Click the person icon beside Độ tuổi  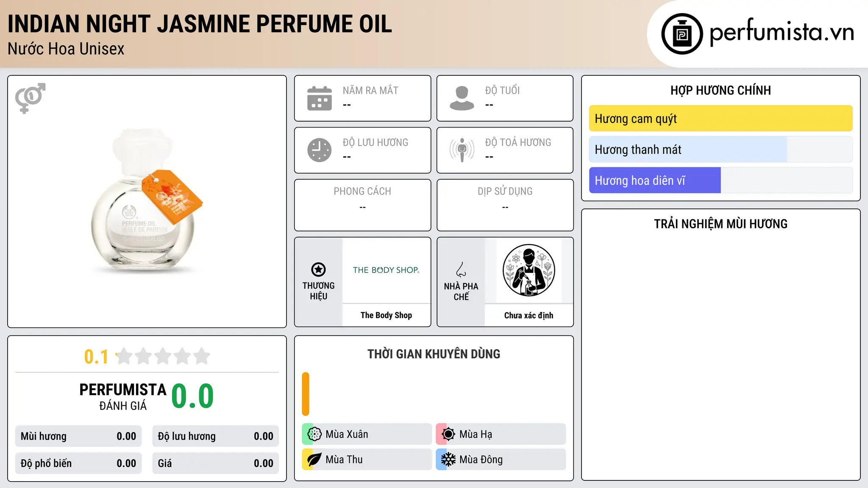tap(462, 98)
